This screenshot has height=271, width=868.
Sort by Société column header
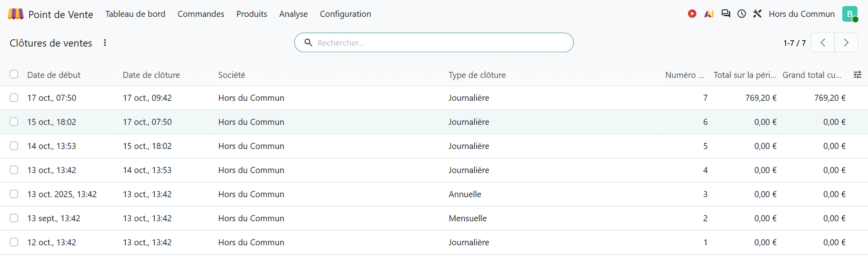231,75
